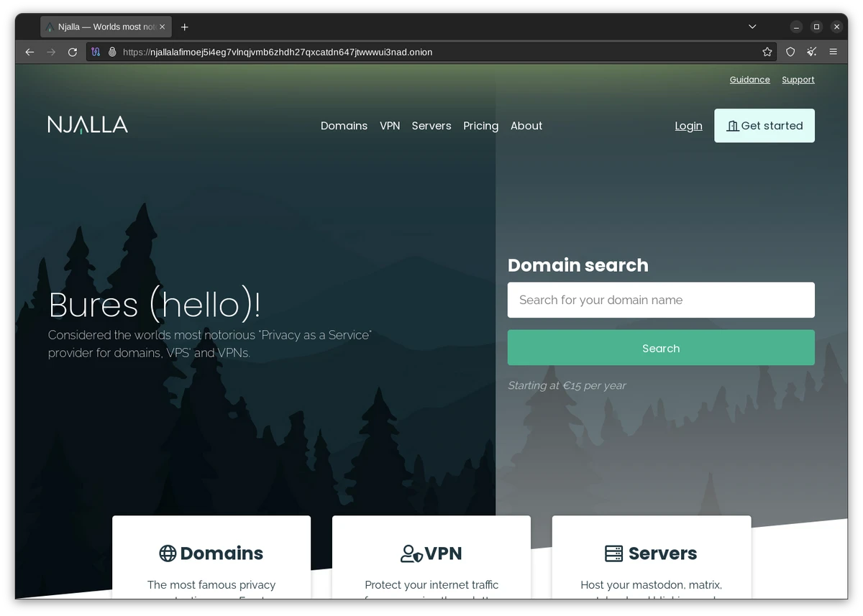The width and height of the screenshot is (863, 616).
Task: Bookmark this page with star icon
Action: [x=767, y=52]
